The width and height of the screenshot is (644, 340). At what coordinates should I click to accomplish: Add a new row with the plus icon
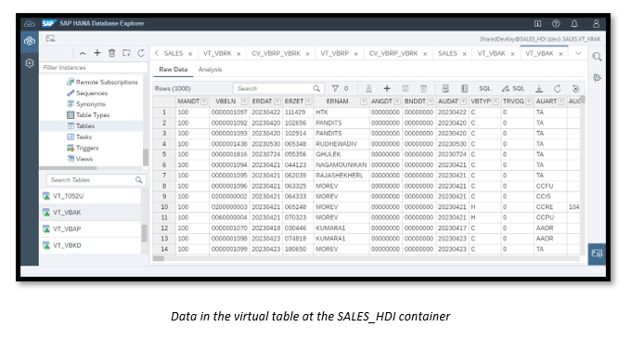coord(386,88)
